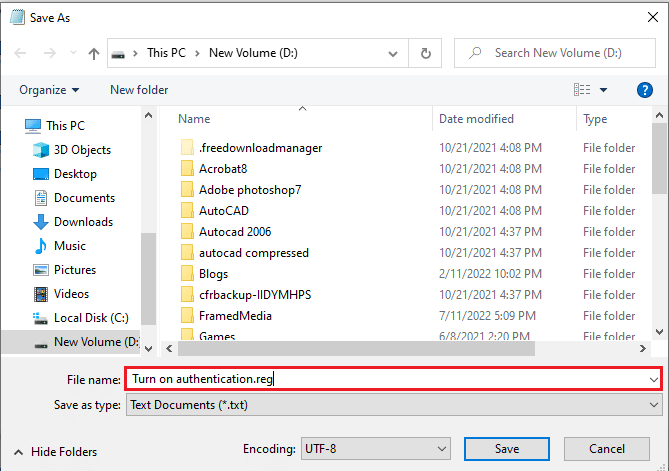Open the recent locations dropdown arrow
This screenshot has height=471, width=669.
click(73, 53)
